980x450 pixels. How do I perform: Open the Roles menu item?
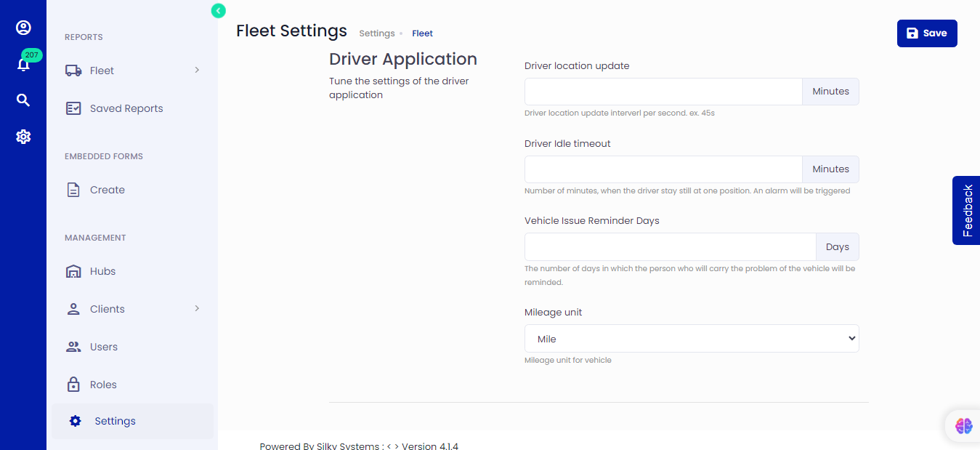click(x=102, y=385)
